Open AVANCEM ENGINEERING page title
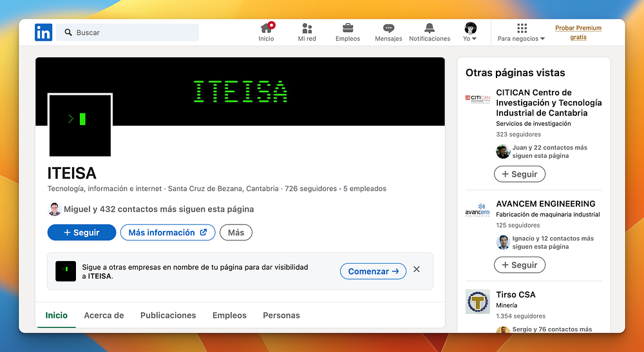 coord(546,204)
